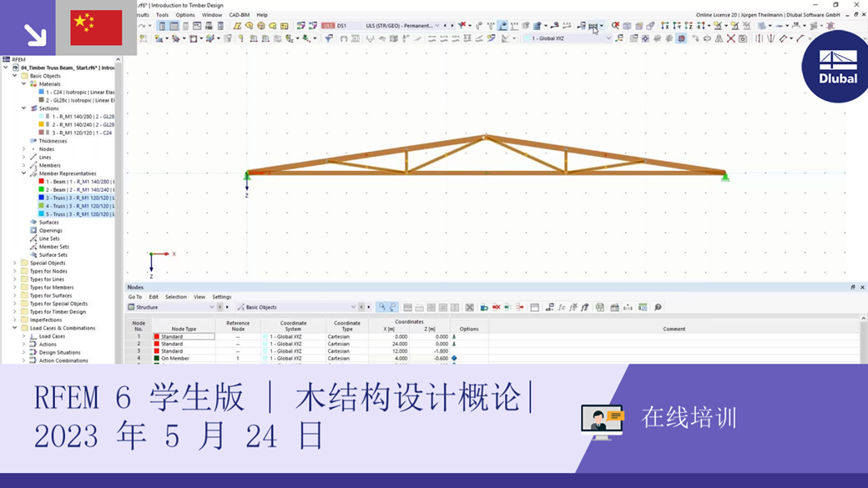Screen dimensions: 868x488
Task: Click the red swatch of 1 - Beam representative
Action: [41, 182]
